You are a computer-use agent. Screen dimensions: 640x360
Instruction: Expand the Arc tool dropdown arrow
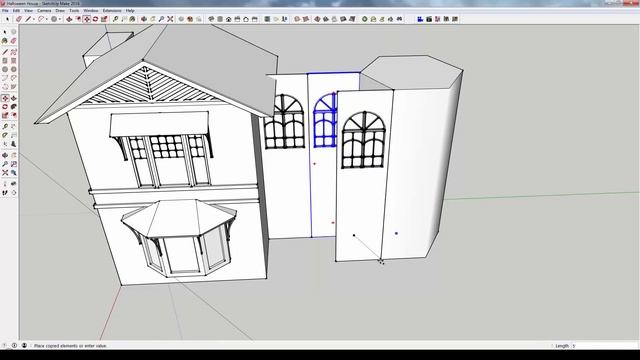pos(47,19)
